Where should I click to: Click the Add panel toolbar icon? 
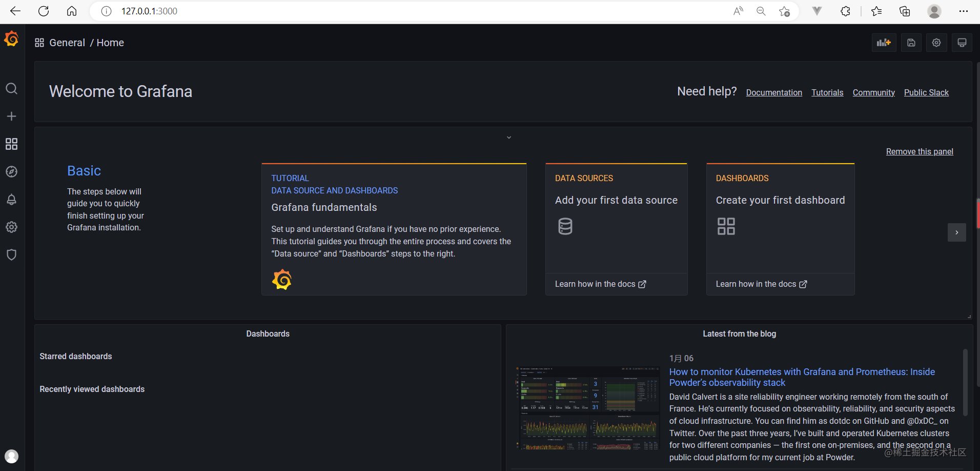pos(884,43)
